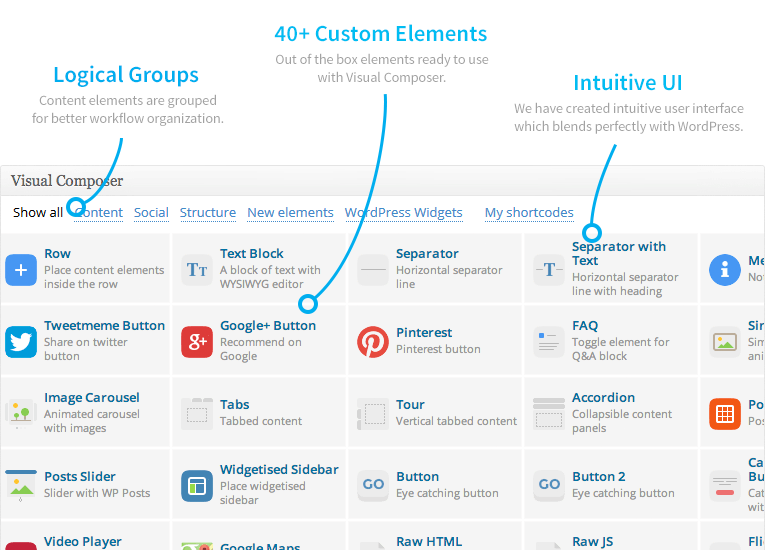Select the Video Player title

pos(83,542)
